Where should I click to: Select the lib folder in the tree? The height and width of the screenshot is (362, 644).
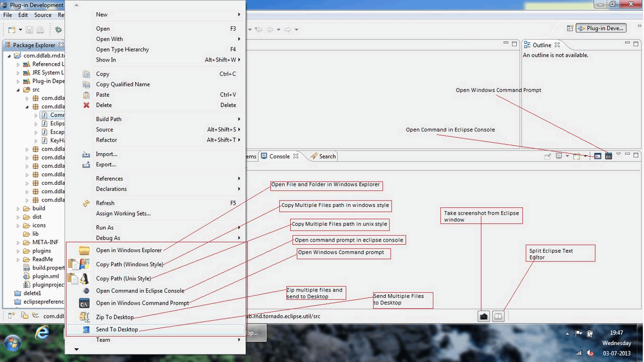31,234
